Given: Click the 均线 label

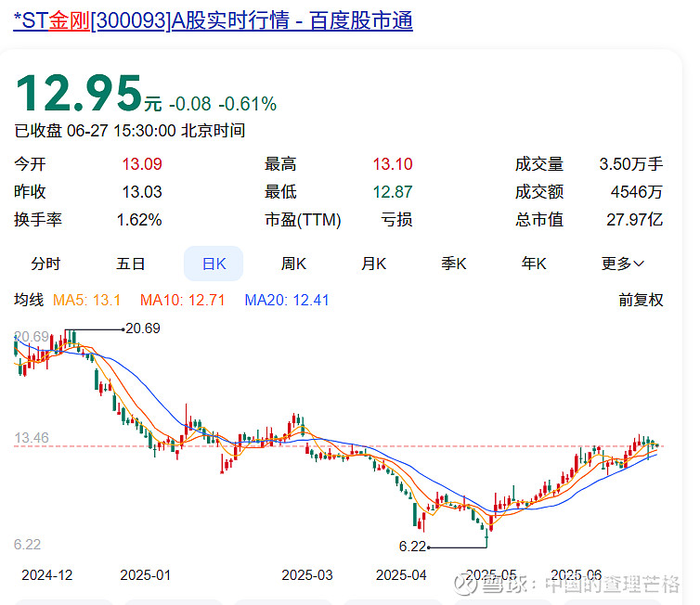Looking at the screenshot, I should [29, 300].
